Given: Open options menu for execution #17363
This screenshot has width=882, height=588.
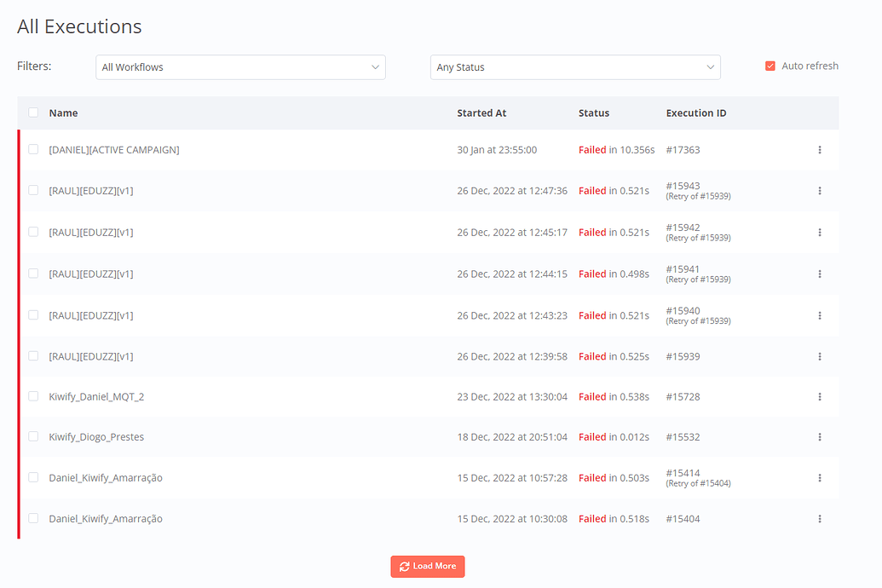Looking at the screenshot, I should click(x=819, y=150).
